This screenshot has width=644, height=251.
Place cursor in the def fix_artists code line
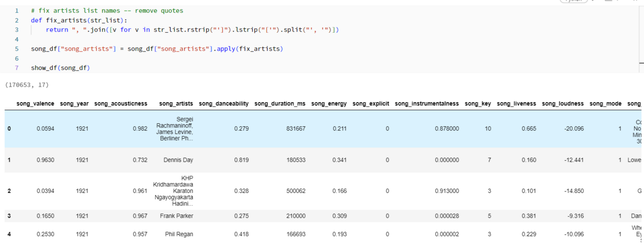(78, 20)
